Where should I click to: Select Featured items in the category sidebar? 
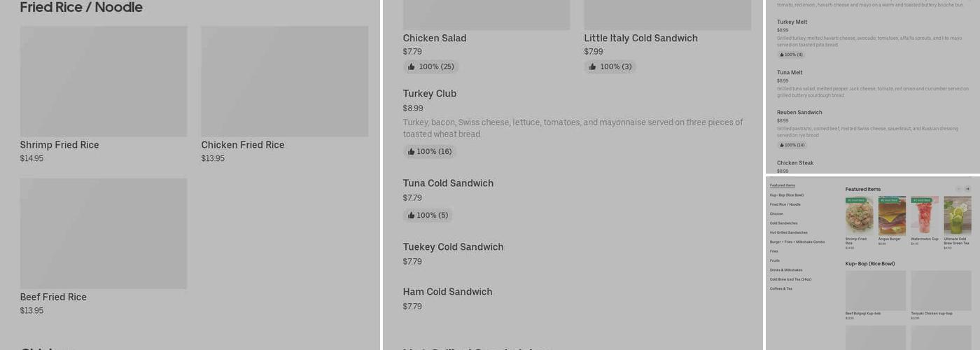[x=782, y=185]
